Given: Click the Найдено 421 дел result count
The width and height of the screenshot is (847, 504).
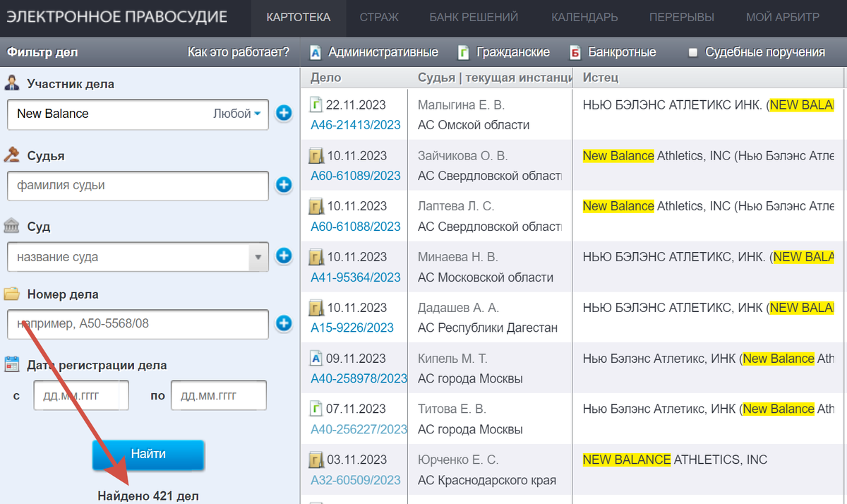Looking at the screenshot, I should [148, 496].
